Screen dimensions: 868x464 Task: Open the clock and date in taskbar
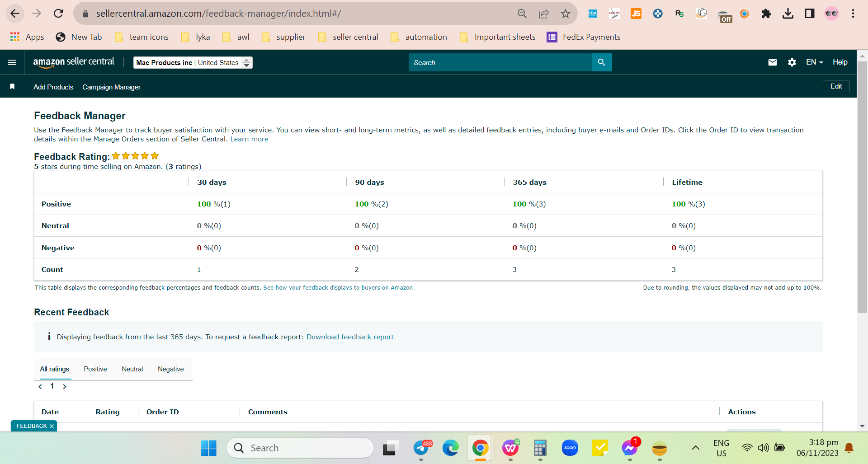coord(817,448)
